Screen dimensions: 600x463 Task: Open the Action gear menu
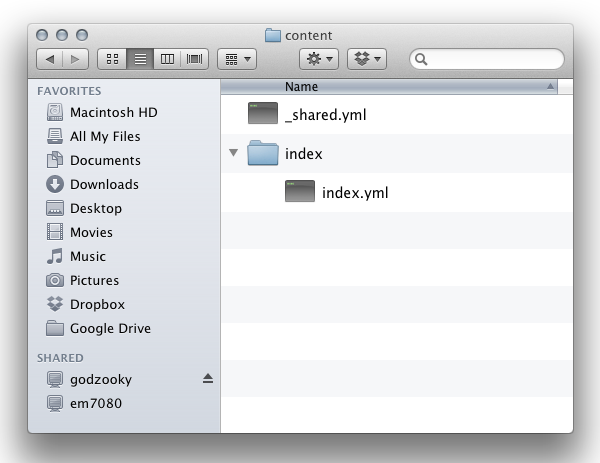(319, 59)
